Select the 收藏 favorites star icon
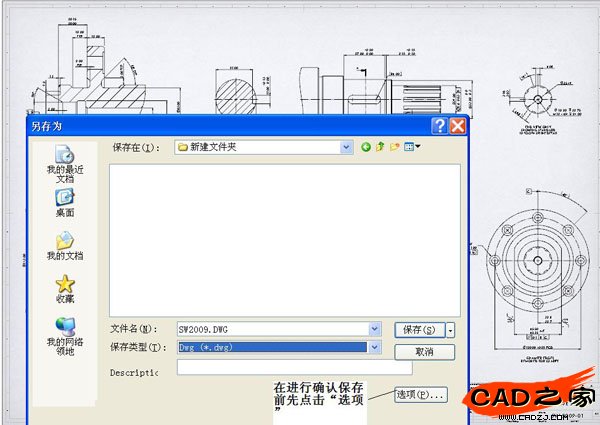This screenshot has width=600, height=425. 65,288
